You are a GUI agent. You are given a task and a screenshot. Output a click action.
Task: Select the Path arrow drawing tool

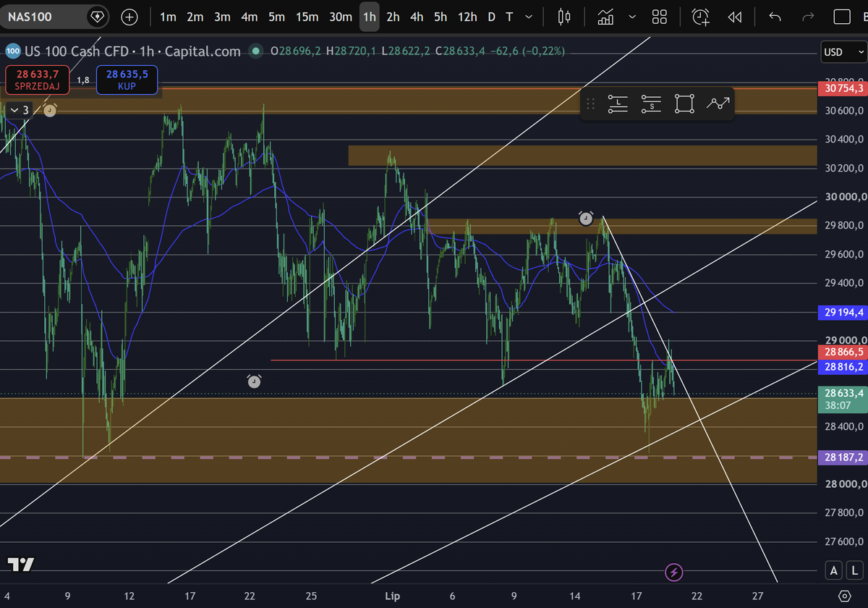click(718, 104)
